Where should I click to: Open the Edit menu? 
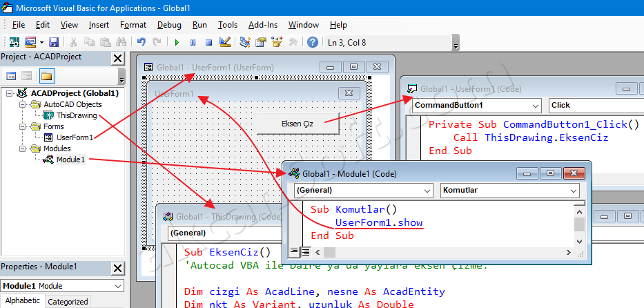click(43, 25)
